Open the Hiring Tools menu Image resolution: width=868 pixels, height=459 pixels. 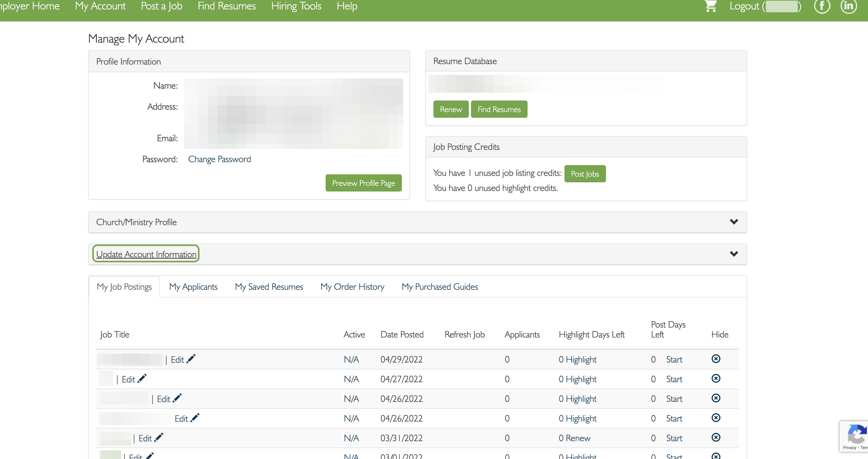pyautogui.click(x=296, y=6)
